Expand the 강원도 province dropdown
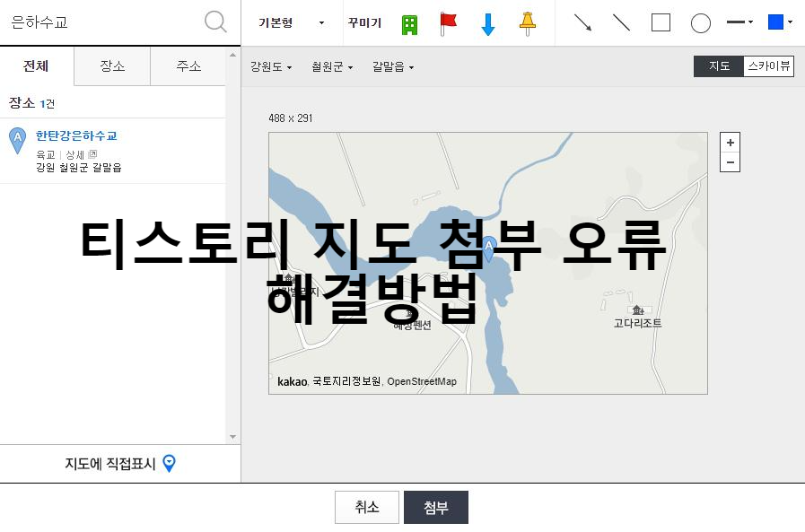The height and width of the screenshot is (532, 805). 271,66
